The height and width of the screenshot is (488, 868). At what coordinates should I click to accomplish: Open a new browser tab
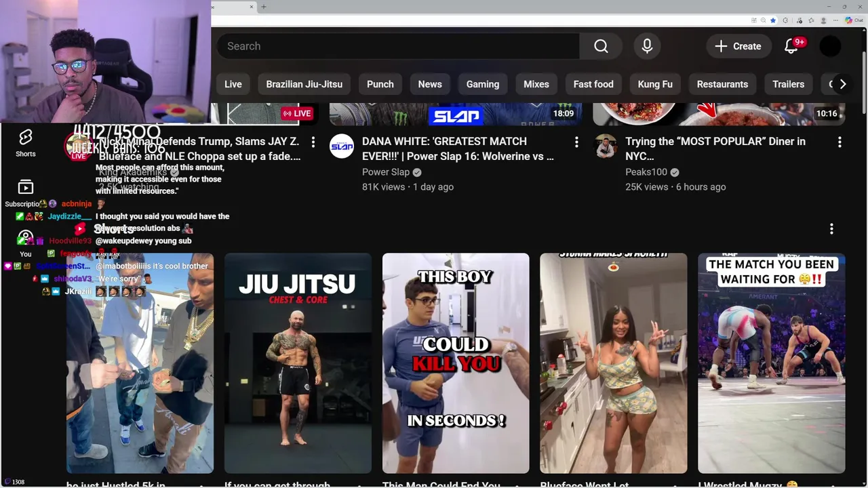[264, 7]
